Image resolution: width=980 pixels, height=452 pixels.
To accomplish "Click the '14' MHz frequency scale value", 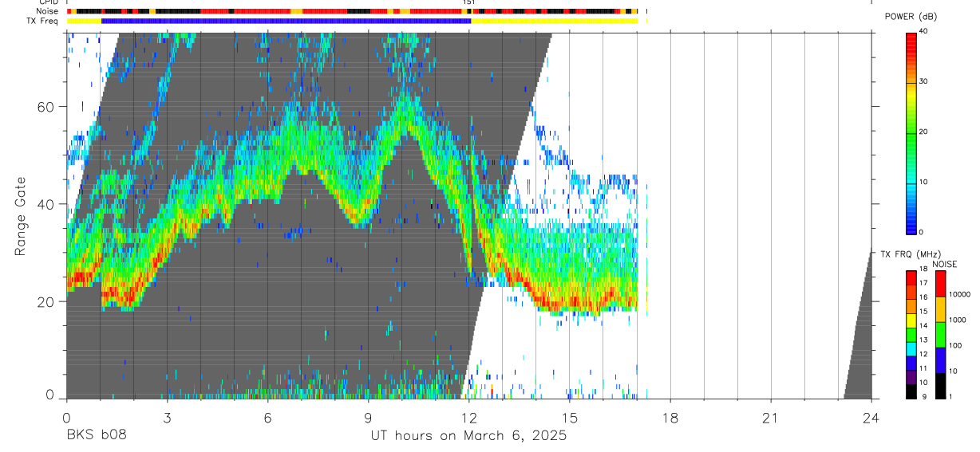I will 924,326.
